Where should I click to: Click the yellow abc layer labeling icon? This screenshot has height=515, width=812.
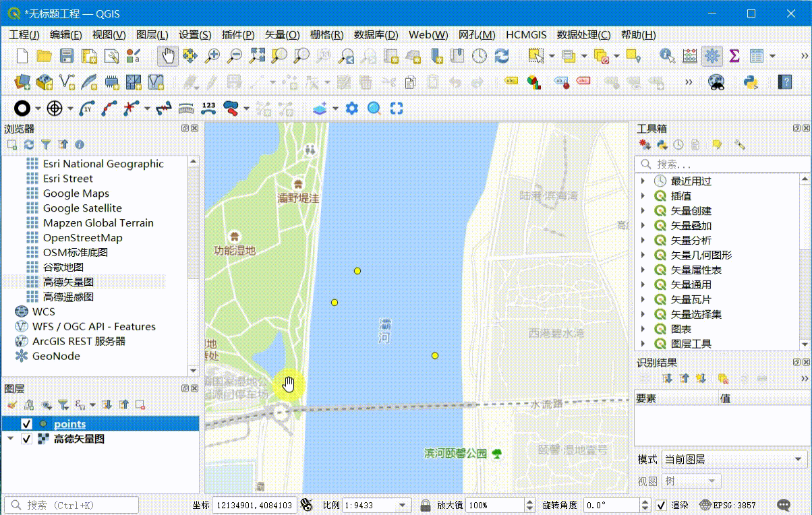(512, 82)
